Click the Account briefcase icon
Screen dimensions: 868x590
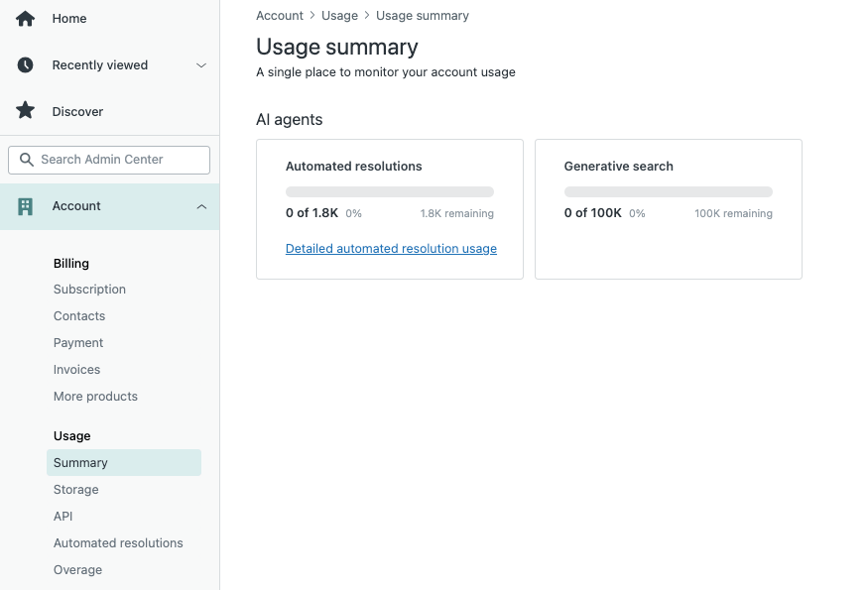[25, 205]
